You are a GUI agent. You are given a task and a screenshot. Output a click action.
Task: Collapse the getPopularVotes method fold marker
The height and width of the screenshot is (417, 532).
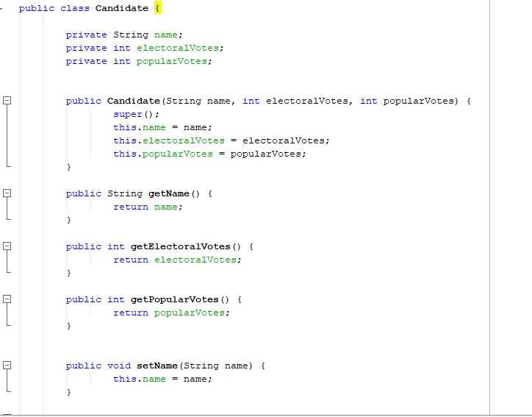tap(7, 299)
